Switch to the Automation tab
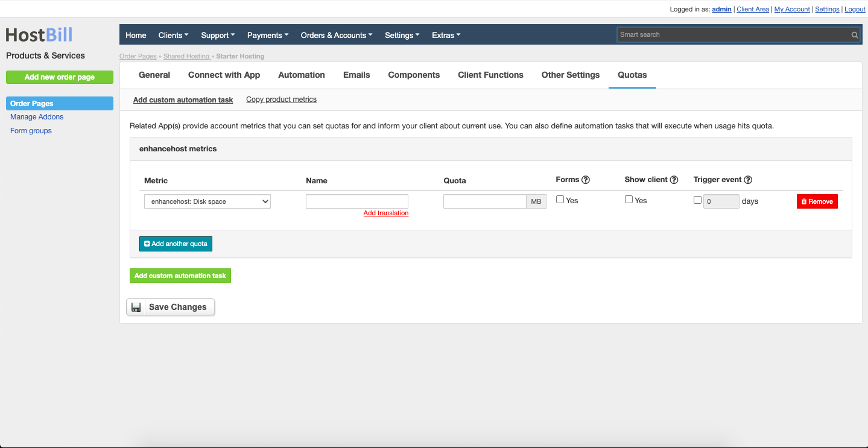 301,75
